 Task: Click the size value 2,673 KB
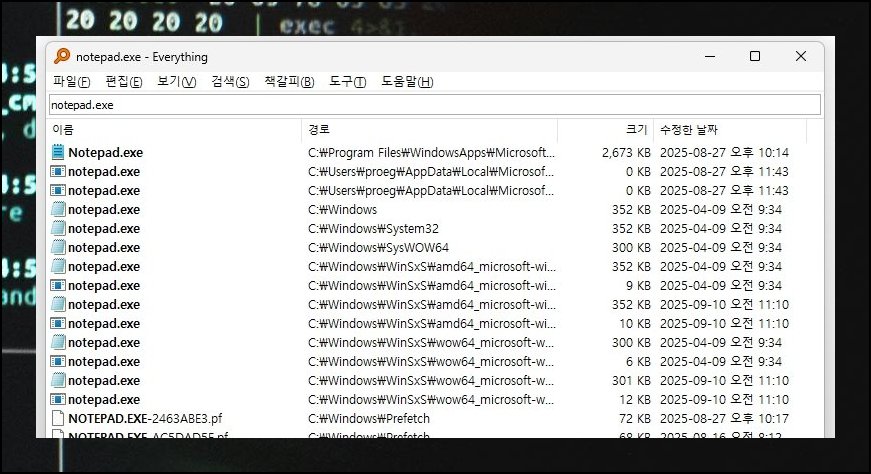[x=626, y=152]
